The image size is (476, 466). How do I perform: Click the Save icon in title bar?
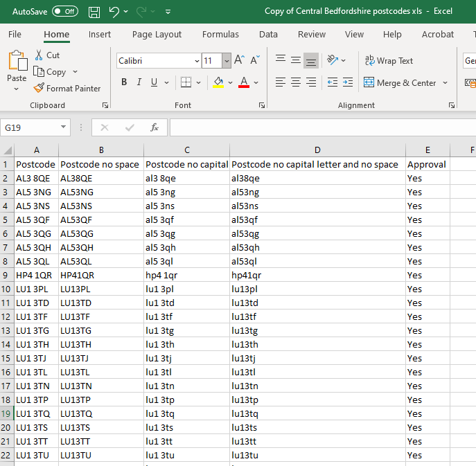point(94,12)
